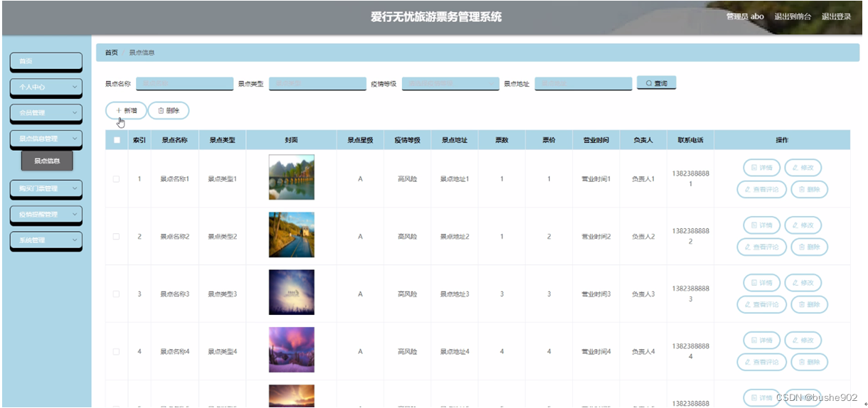Open 查看评论 for 景点名称2 row
Image resolution: width=868 pixels, height=408 pixels.
pyautogui.click(x=762, y=247)
